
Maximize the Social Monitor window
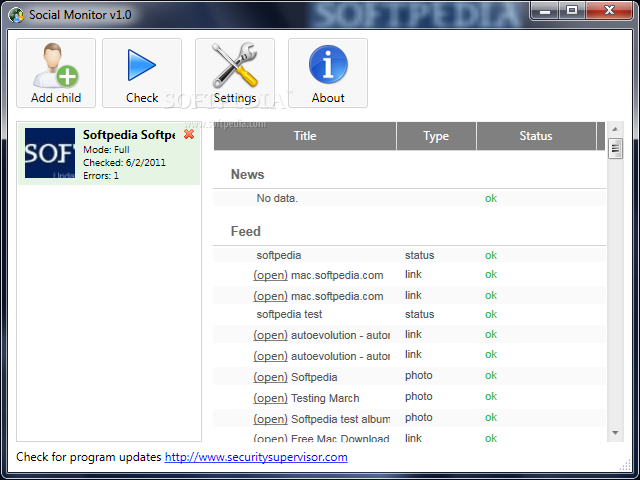pos(572,10)
